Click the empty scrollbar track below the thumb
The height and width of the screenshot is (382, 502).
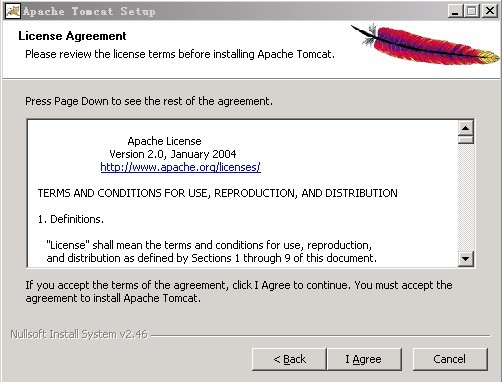point(466,198)
